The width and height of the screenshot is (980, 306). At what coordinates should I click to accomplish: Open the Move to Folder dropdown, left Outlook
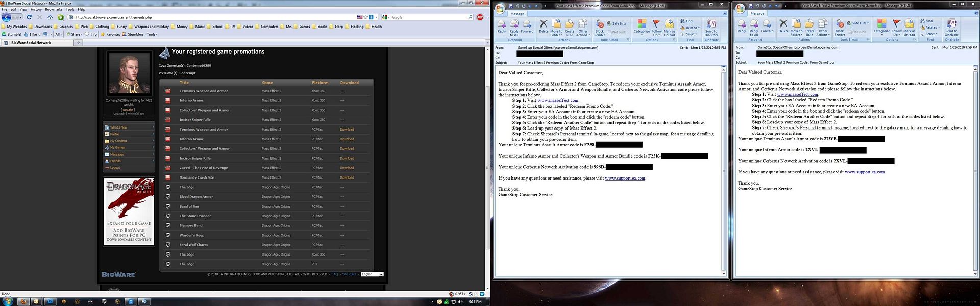coord(556,28)
